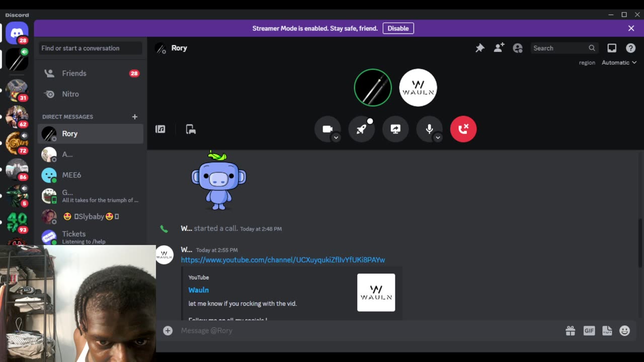Open the YouTube channel link
This screenshot has height=362, width=644.
(x=283, y=260)
